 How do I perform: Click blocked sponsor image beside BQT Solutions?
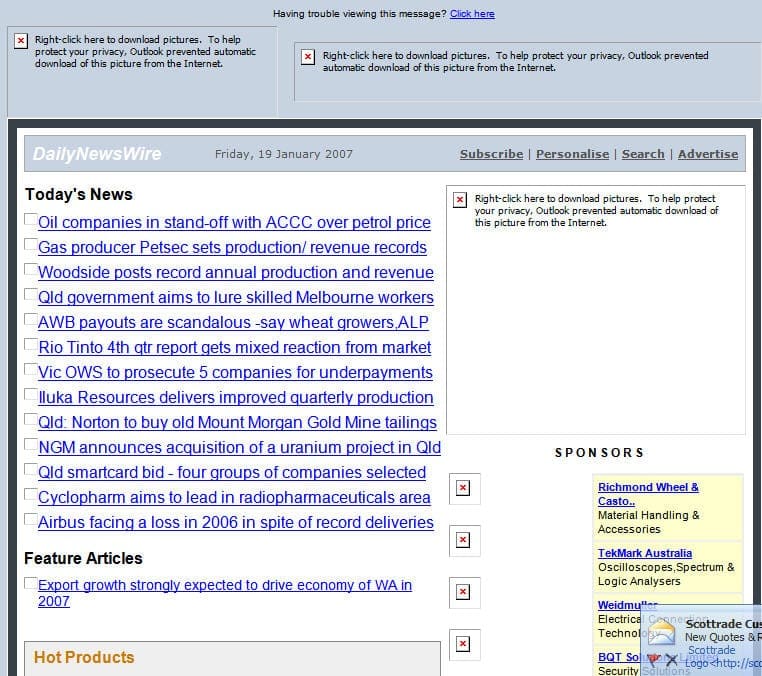[x=463, y=644]
